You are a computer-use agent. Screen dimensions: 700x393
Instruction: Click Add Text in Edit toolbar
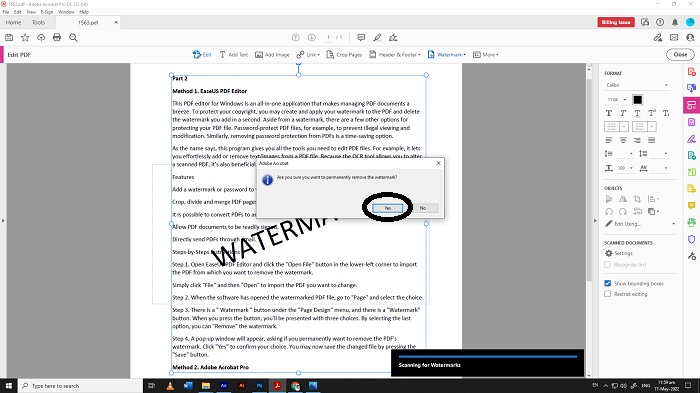(233, 54)
